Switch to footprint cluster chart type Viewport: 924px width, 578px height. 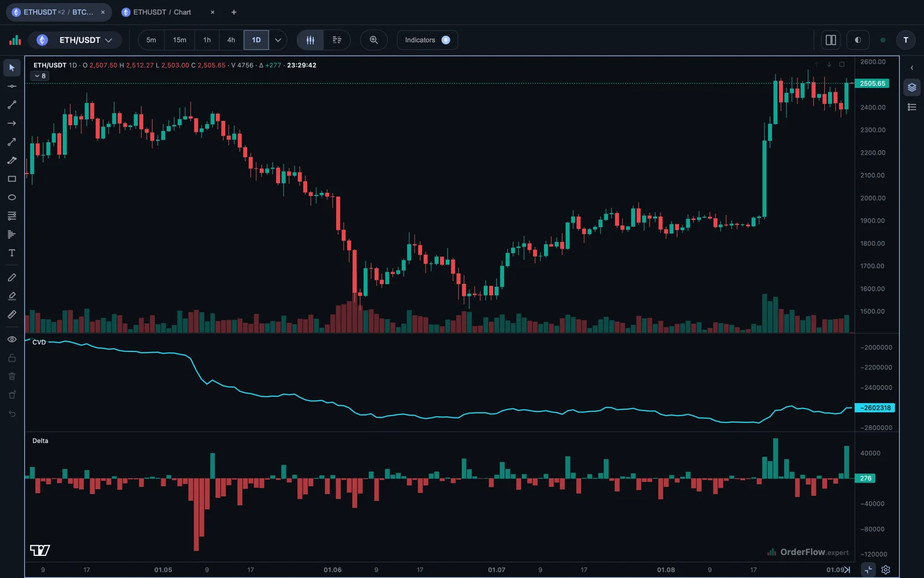coord(337,40)
